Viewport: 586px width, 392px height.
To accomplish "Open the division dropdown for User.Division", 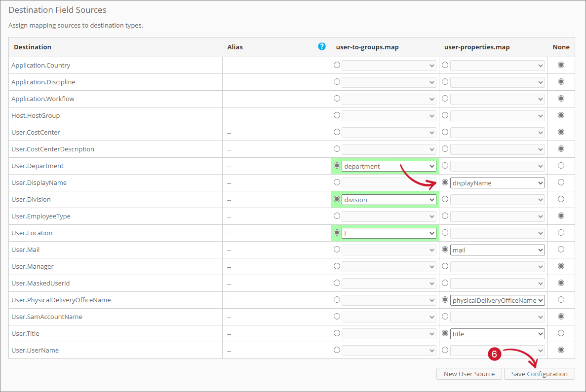I will [389, 200].
